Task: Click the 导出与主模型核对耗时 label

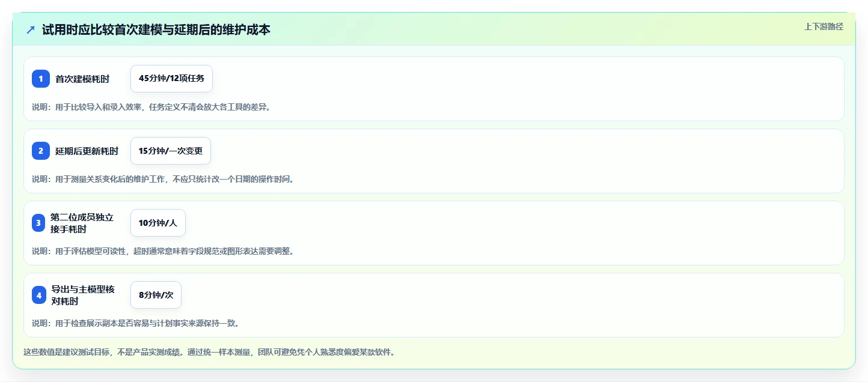Action: coord(83,295)
